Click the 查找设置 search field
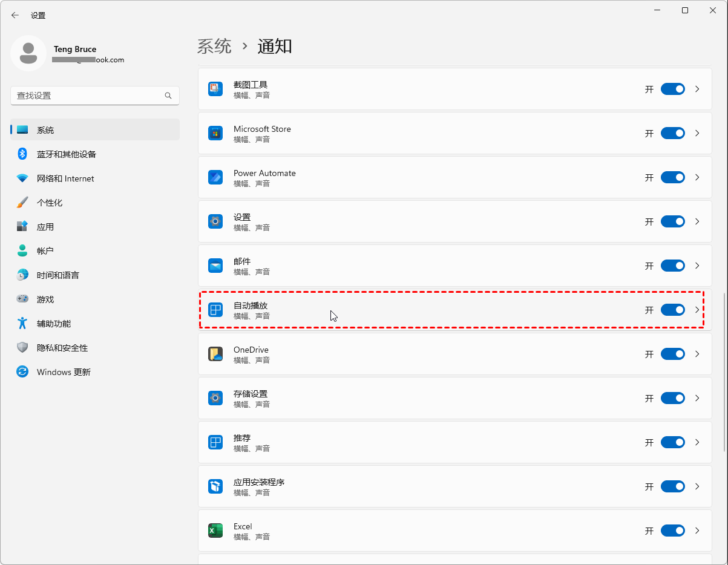The width and height of the screenshot is (728, 565). [x=88, y=96]
